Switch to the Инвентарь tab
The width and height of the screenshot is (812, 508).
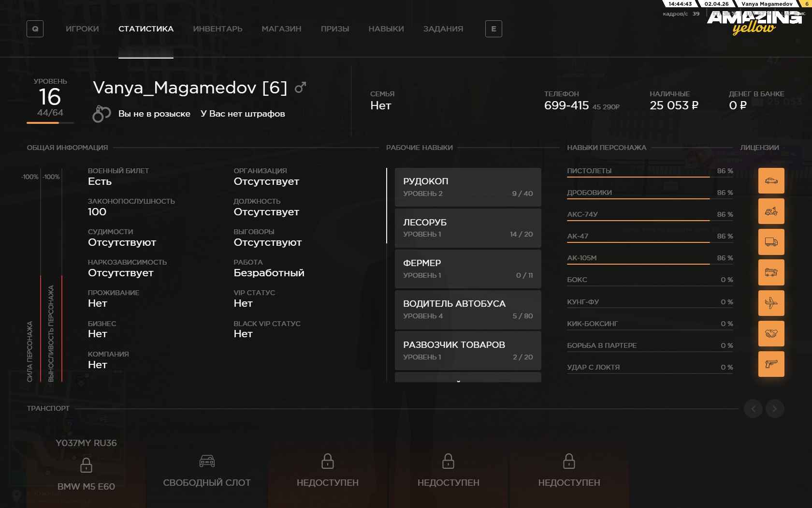pyautogui.click(x=217, y=29)
